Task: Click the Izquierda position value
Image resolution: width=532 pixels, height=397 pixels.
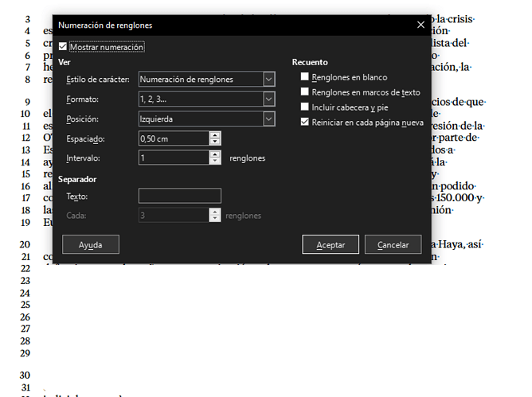Action: [156, 119]
